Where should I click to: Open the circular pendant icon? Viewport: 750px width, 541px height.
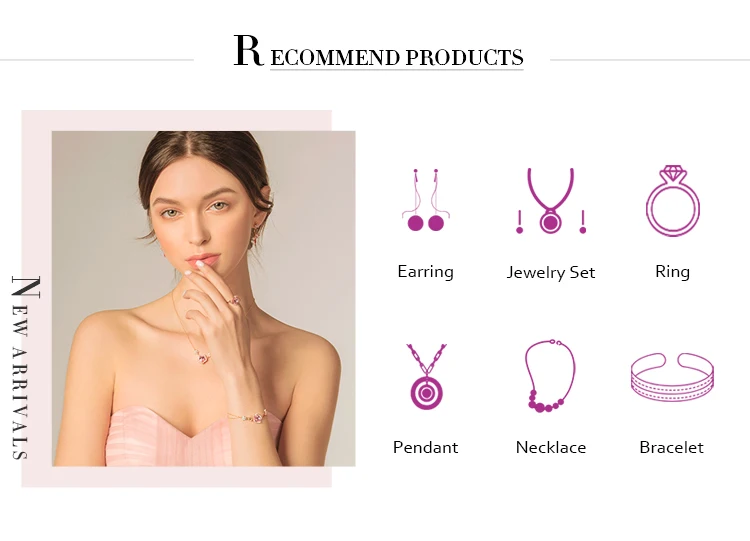tap(426, 376)
